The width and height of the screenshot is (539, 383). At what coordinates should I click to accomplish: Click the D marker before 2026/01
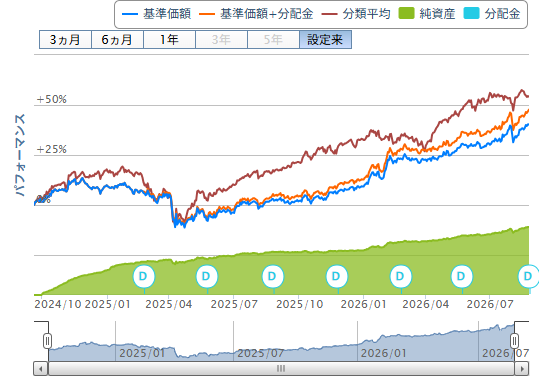point(337,276)
